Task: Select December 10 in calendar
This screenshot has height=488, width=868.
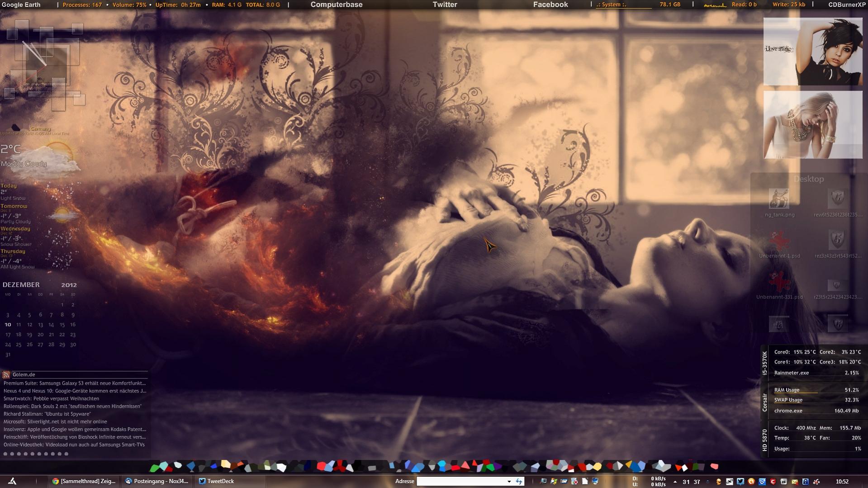Action: (x=8, y=325)
